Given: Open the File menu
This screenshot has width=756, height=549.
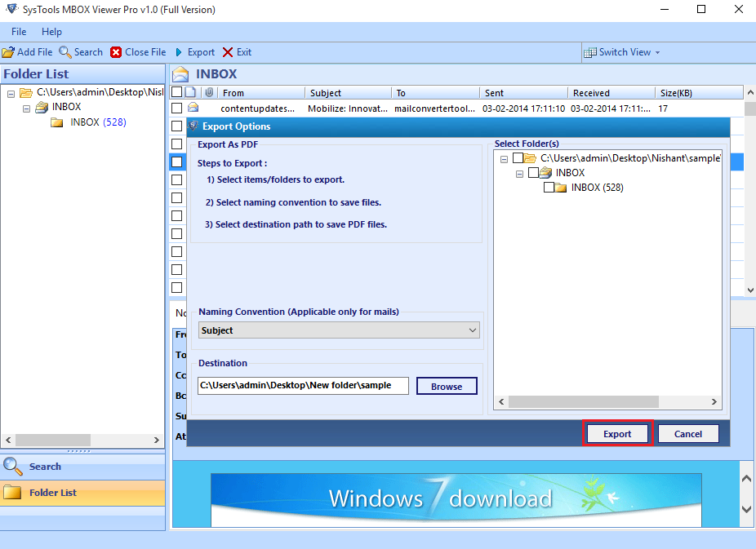Looking at the screenshot, I should click(19, 32).
